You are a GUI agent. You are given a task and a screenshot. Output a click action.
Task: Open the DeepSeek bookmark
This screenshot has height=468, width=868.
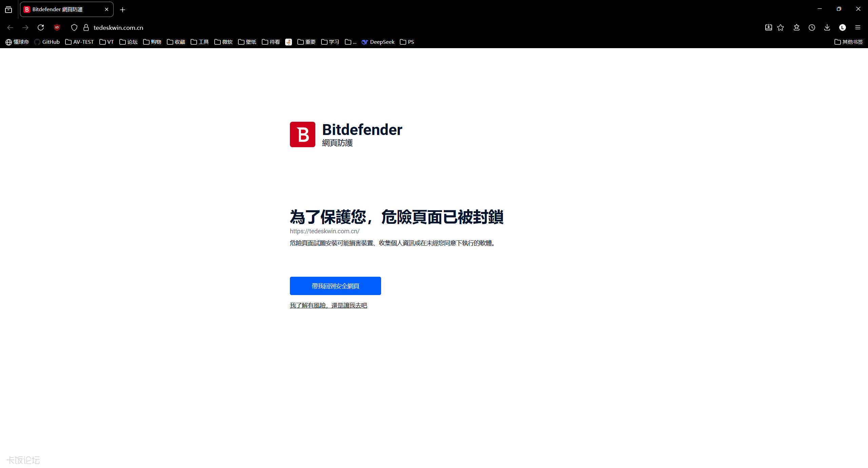(x=378, y=42)
